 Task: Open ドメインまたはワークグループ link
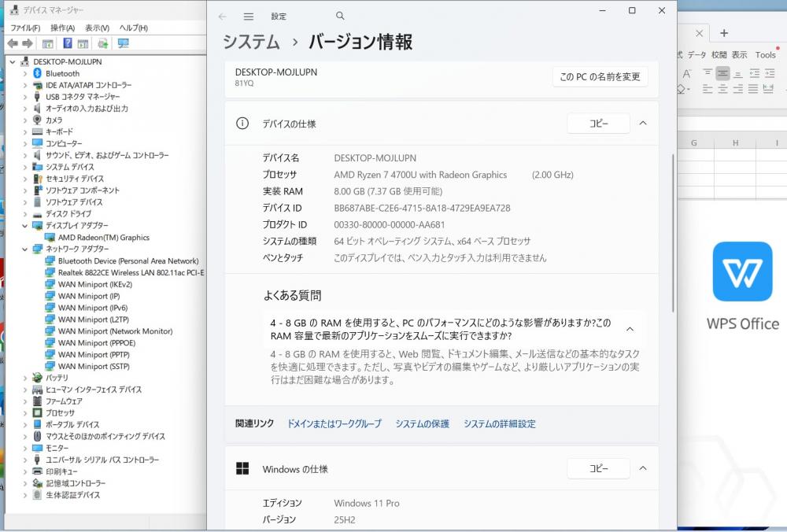334,423
